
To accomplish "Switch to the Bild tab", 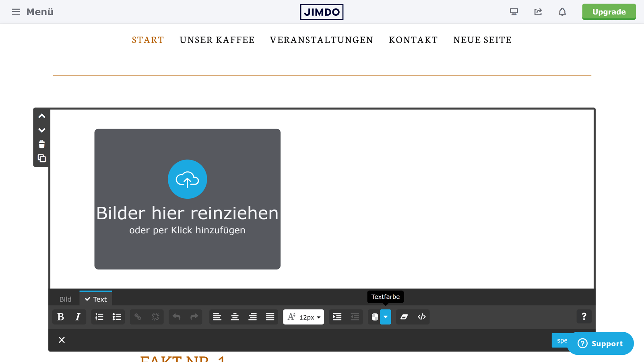I will tap(65, 298).
